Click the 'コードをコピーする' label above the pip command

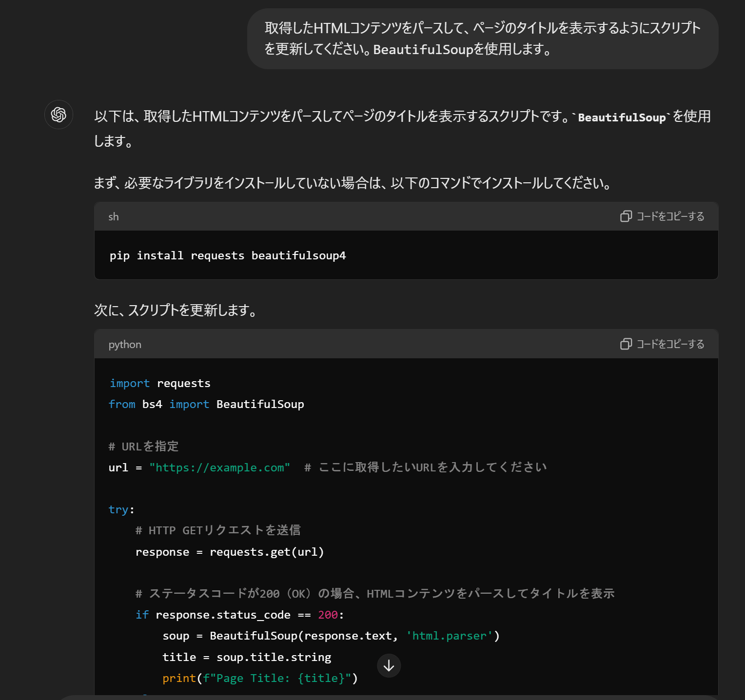pyautogui.click(x=670, y=216)
